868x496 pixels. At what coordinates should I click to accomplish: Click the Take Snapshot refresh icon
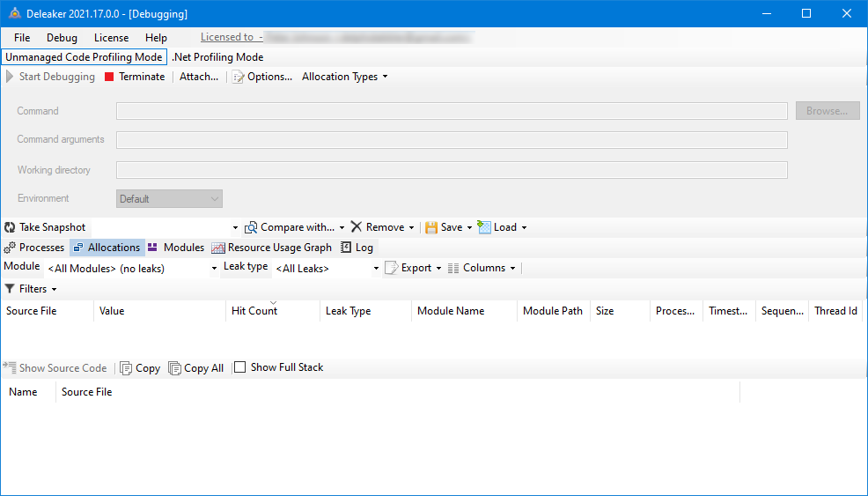[10, 227]
